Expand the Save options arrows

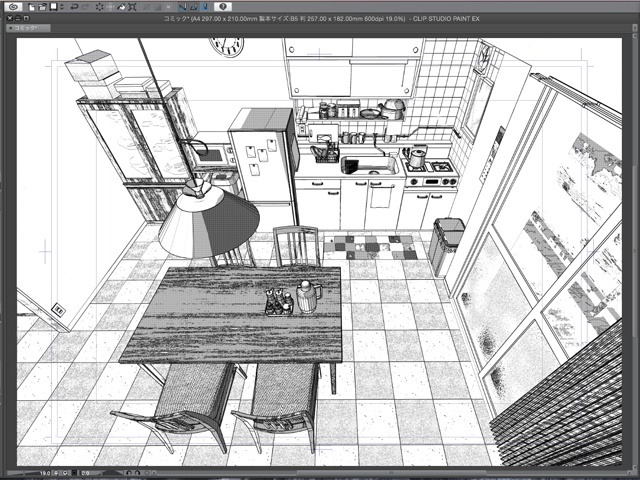(62, 7)
